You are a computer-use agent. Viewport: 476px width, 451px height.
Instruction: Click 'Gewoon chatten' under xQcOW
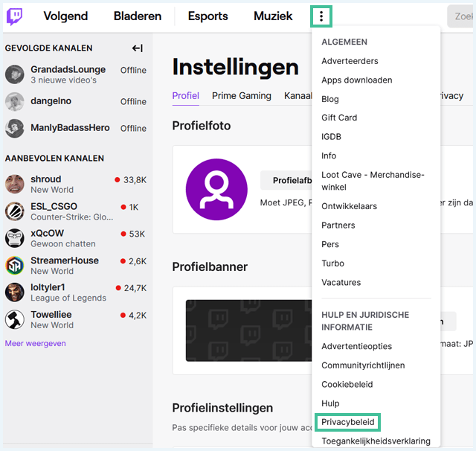(x=63, y=244)
